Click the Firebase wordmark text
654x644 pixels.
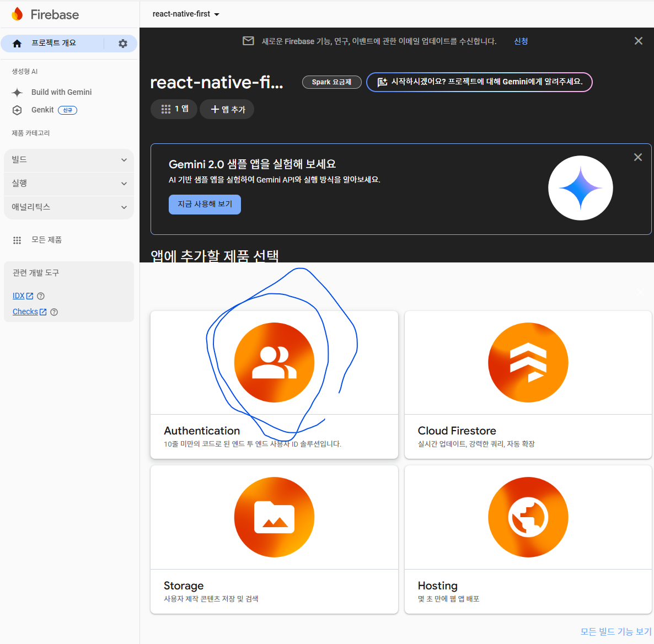(55, 14)
